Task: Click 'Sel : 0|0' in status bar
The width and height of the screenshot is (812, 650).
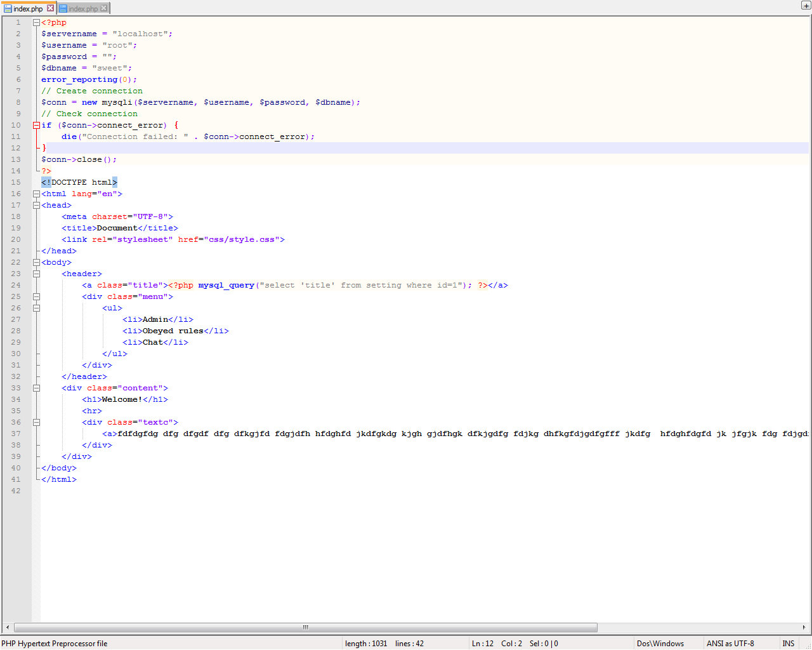Action: pyautogui.click(x=544, y=643)
